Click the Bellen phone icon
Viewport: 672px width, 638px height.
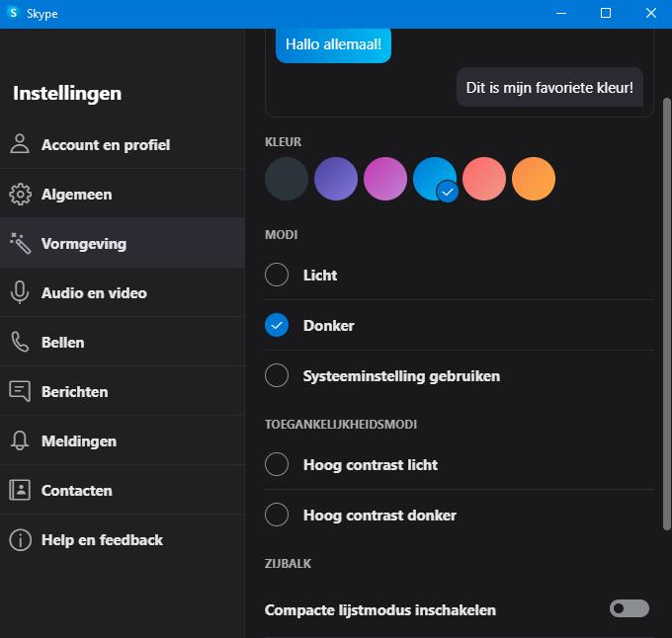pos(20,342)
